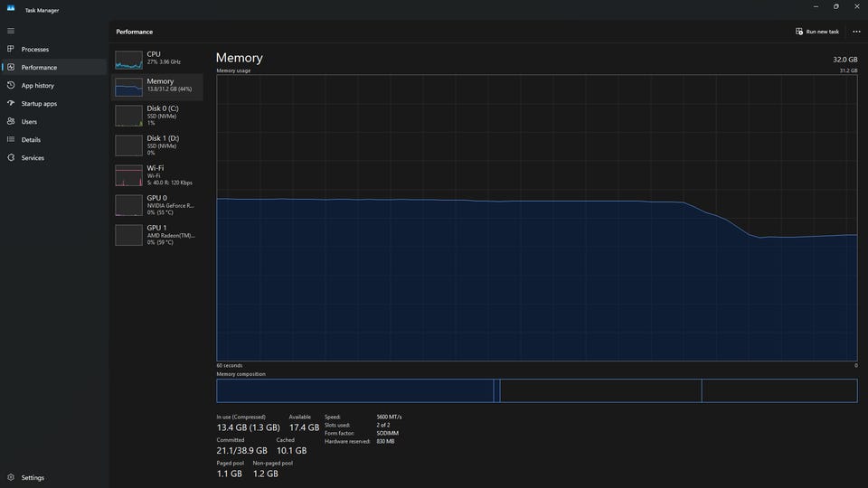The width and height of the screenshot is (868, 488).
Task: Click the 5600 MT/s speed value
Action: (389, 417)
